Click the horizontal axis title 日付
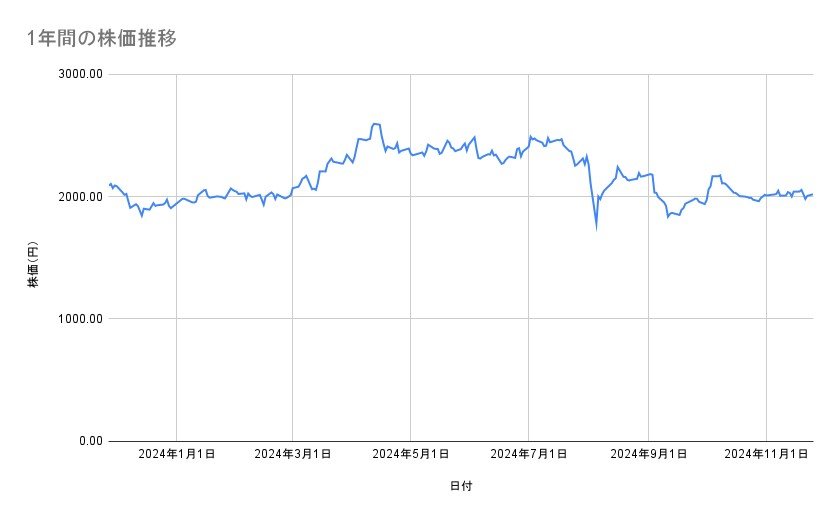Viewport: 839px width, 519px height. [460, 486]
